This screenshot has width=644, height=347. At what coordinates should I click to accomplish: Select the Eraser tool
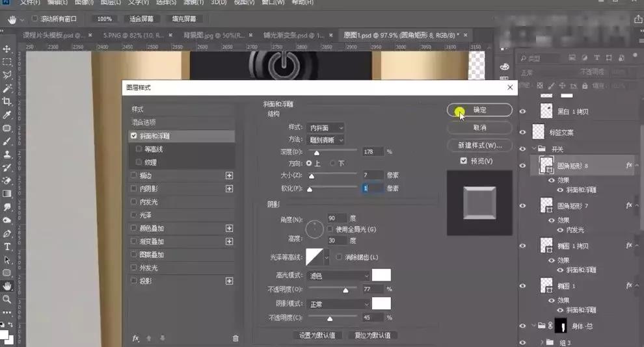click(7, 181)
